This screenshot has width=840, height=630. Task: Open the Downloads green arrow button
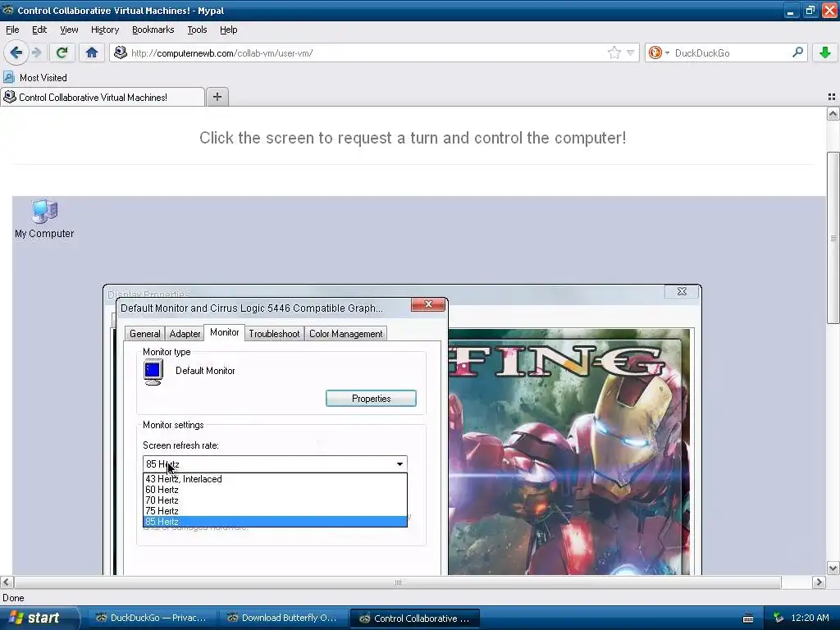825,52
